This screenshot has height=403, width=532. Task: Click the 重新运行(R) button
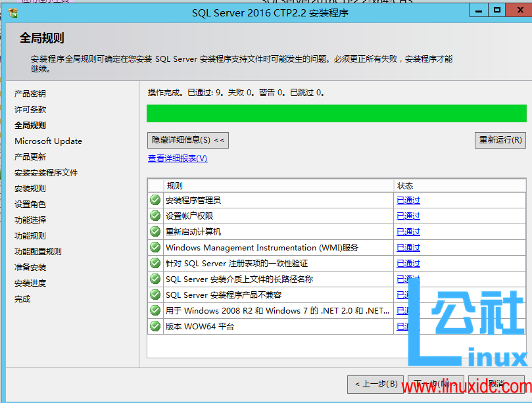(500, 140)
